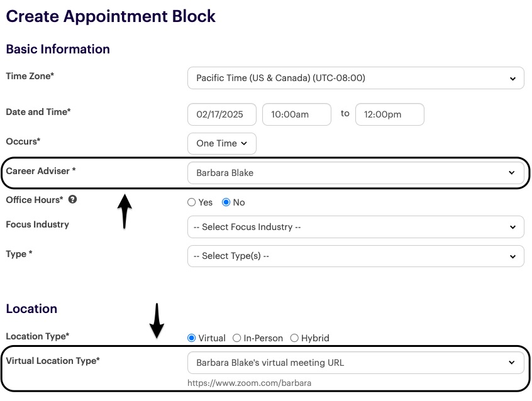This screenshot has height=401, width=532.
Task: Select No for Office Hours
Action: pyautogui.click(x=226, y=202)
